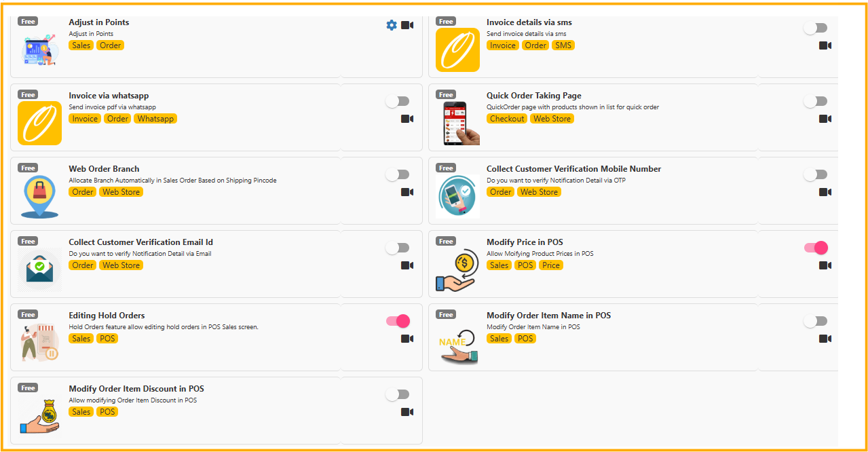This screenshot has width=868, height=452.
Task: Click video icon on Invoice details via sms card
Action: (x=825, y=45)
